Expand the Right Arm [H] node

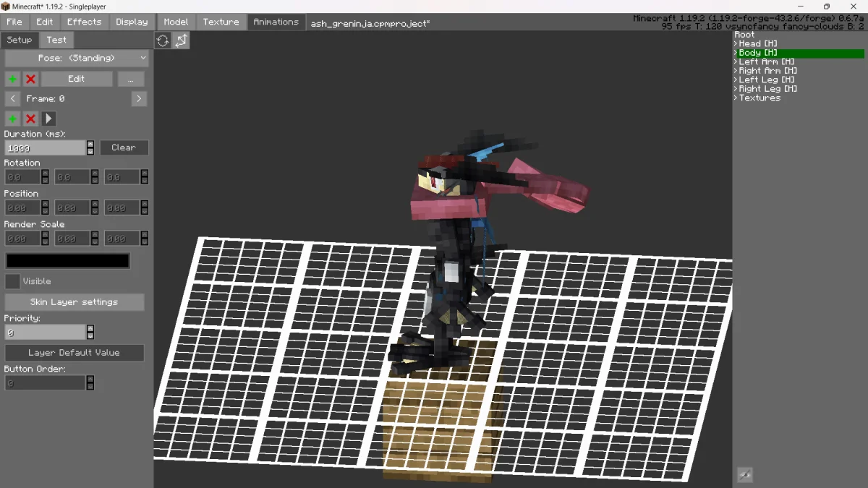coord(736,71)
